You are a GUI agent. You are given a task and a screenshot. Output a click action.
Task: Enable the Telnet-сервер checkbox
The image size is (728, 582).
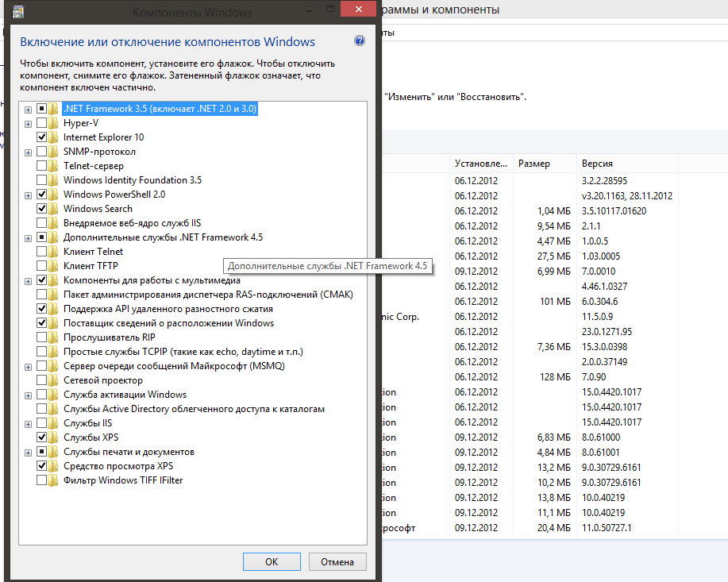pyautogui.click(x=41, y=166)
